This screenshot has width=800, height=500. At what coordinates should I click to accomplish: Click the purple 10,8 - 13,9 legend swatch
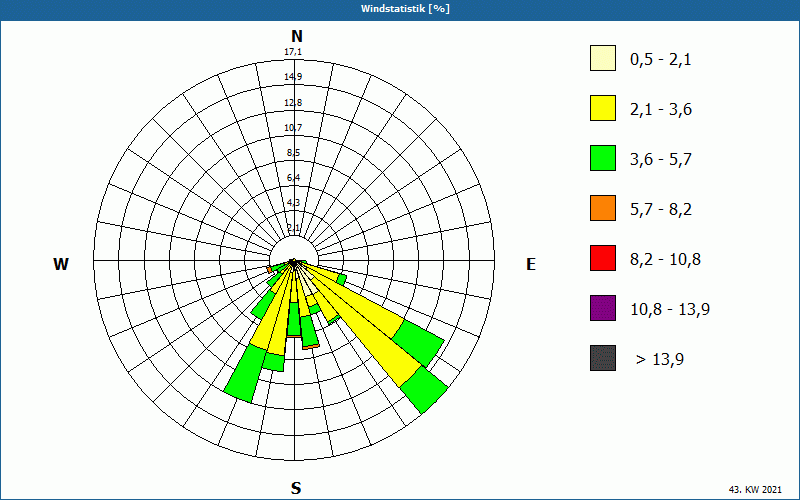coord(603,308)
